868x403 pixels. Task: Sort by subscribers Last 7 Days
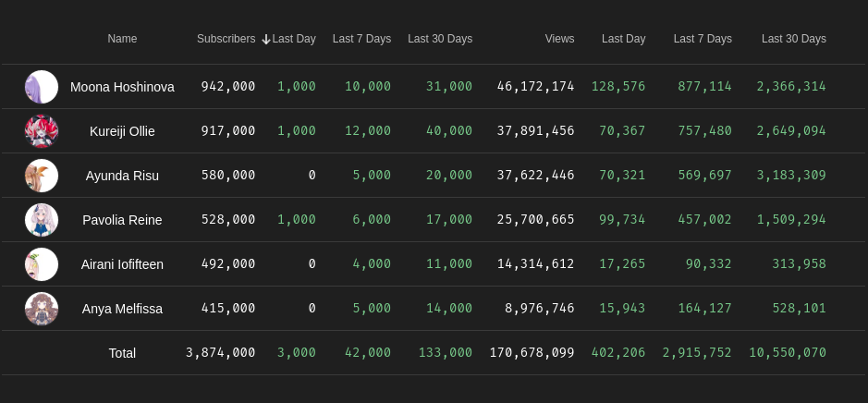coord(361,39)
